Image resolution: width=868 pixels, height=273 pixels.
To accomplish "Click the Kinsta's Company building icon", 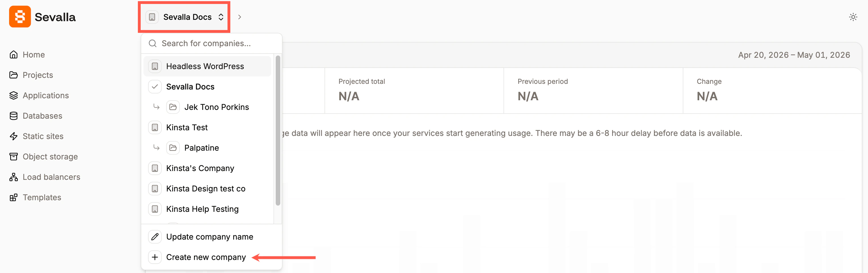I will 155,168.
